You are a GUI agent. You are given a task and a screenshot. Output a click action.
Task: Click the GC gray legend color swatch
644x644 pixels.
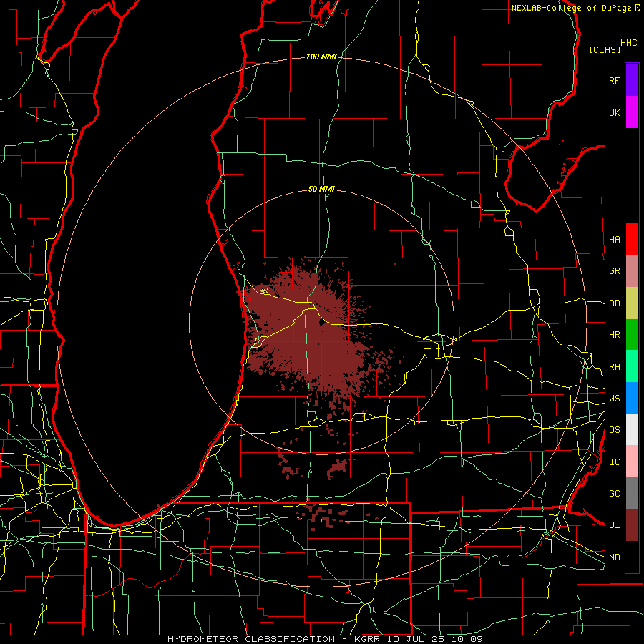pos(632,493)
